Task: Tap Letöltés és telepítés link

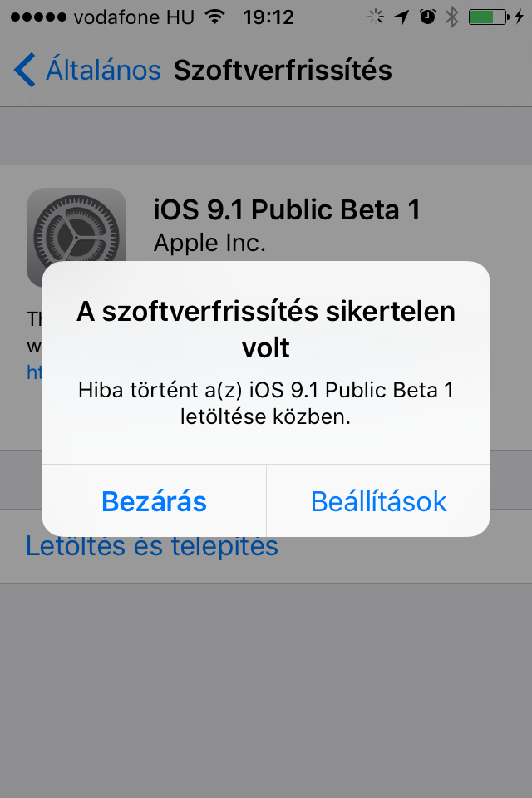Action: point(152,546)
